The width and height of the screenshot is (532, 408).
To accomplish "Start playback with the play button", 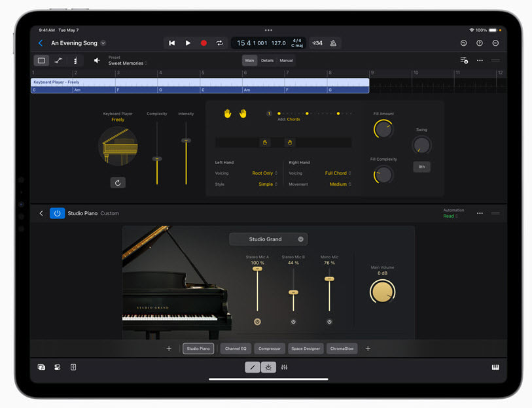I will point(188,43).
